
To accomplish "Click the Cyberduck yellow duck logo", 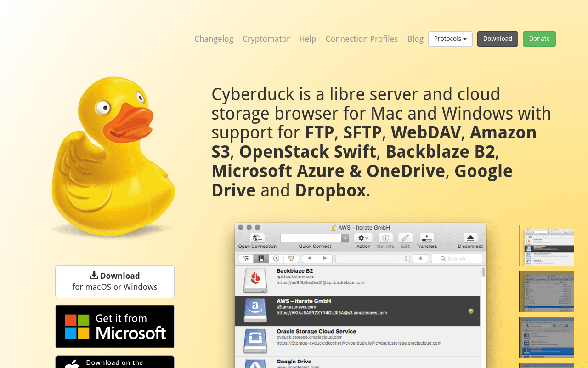I will point(113,156).
